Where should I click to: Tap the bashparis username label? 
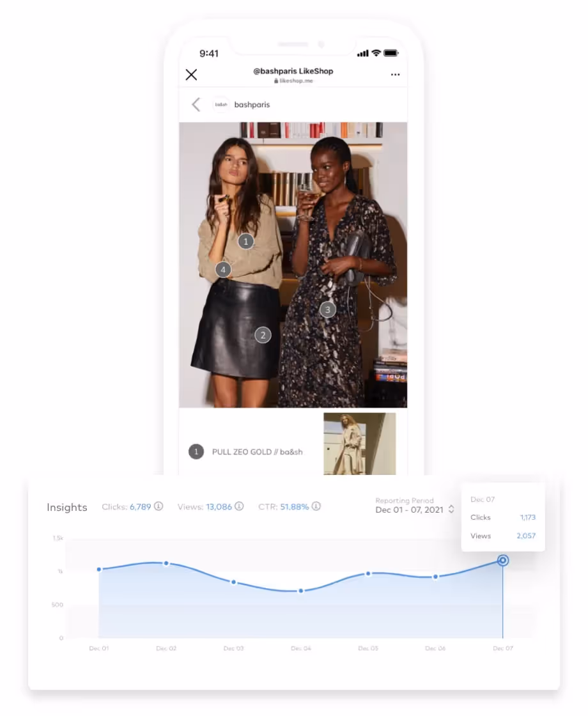click(x=252, y=105)
